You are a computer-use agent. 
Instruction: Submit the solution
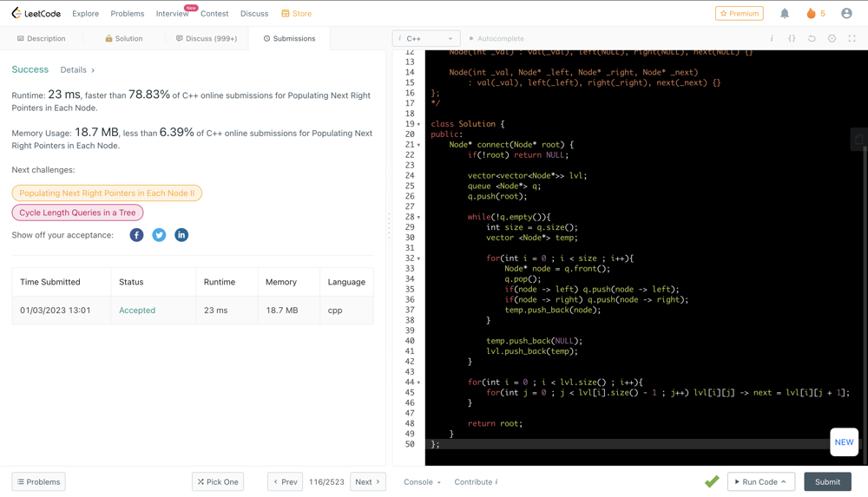point(827,481)
